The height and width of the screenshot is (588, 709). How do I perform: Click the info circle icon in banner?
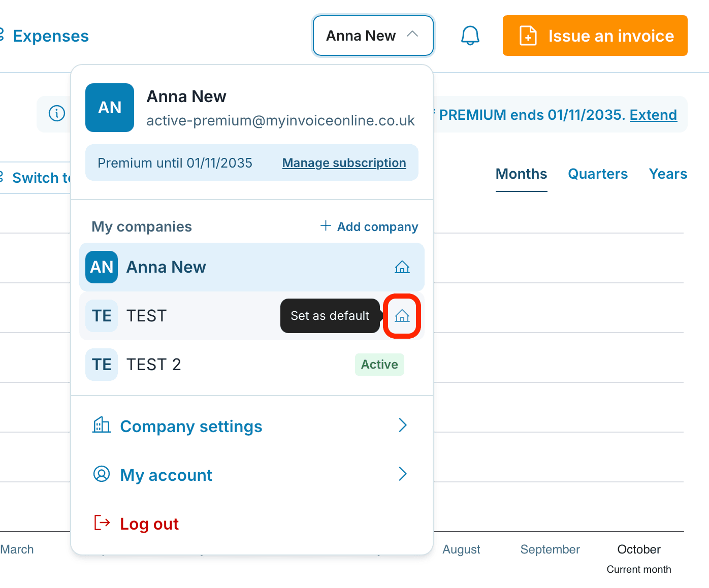click(57, 113)
